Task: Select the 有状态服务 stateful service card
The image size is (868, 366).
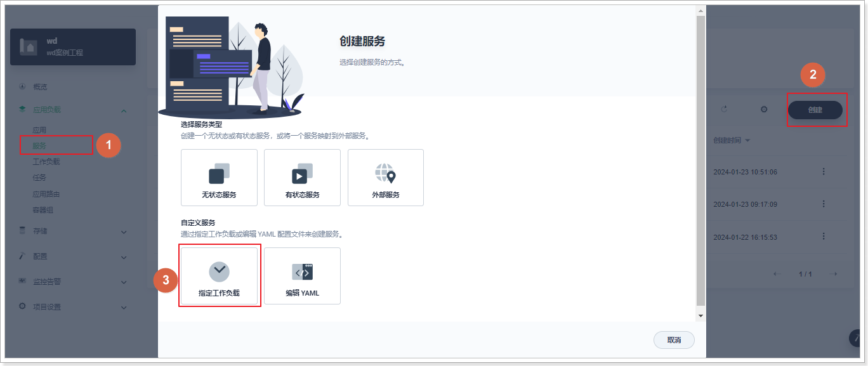Action: [x=302, y=178]
